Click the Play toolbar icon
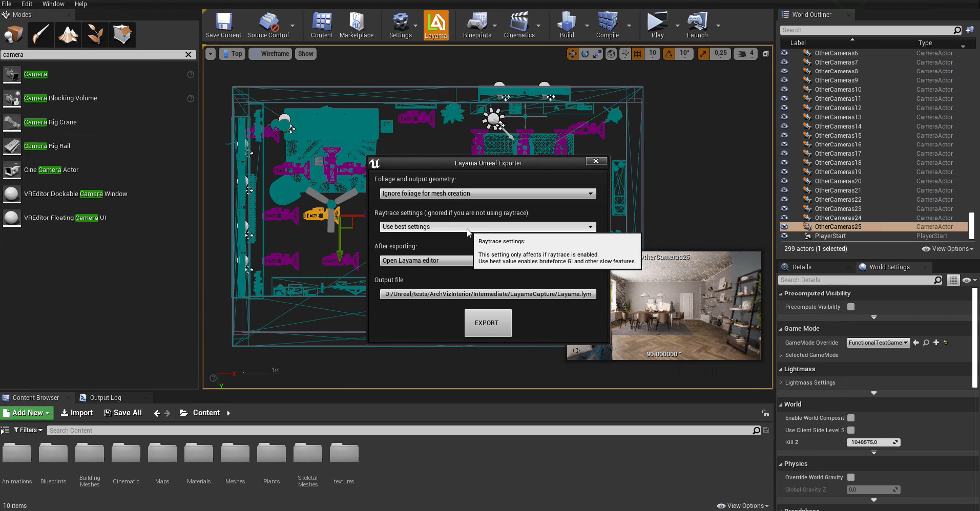980x511 pixels. coord(657,25)
